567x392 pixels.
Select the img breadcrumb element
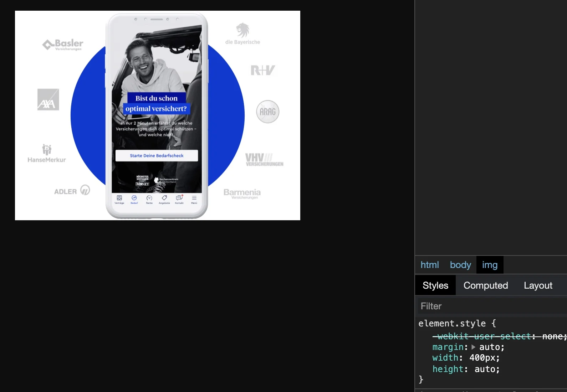(x=490, y=265)
